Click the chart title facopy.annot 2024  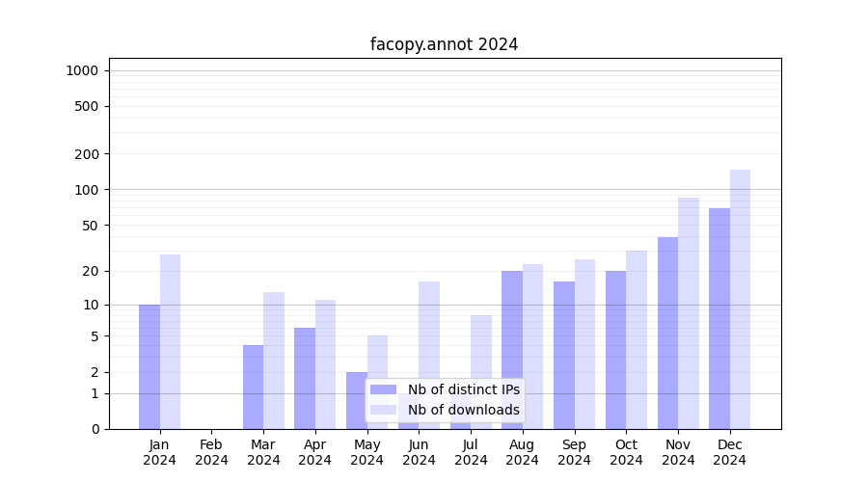(x=444, y=44)
